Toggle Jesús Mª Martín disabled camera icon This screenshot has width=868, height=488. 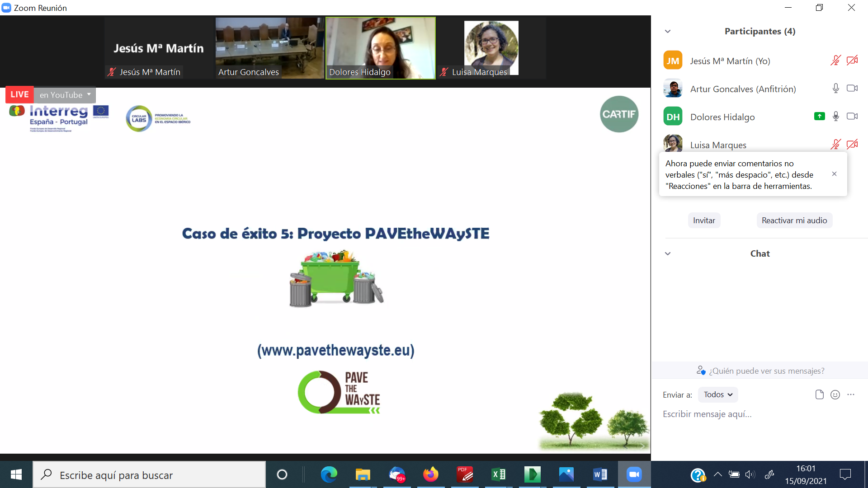click(852, 61)
